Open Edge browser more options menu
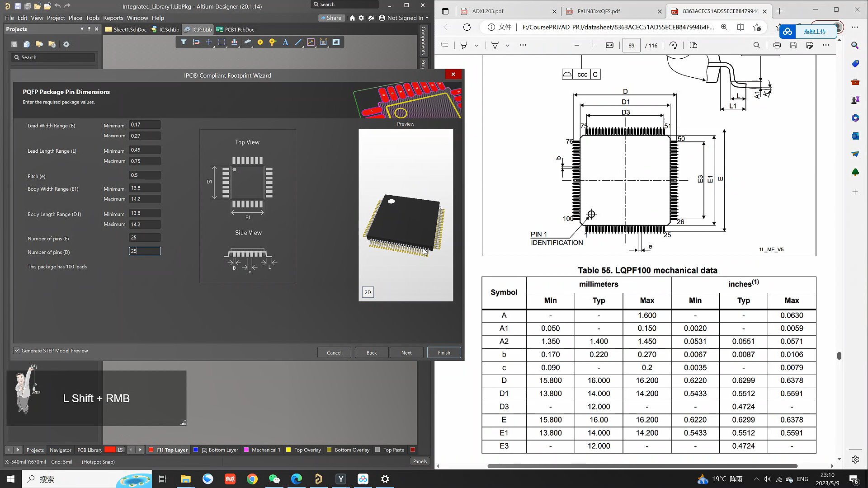868x488 pixels. point(854,27)
